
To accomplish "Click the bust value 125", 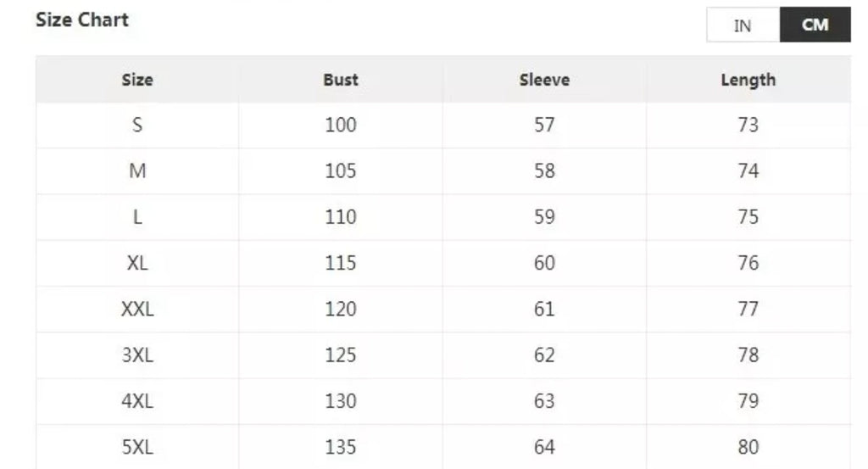I will (341, 355).
